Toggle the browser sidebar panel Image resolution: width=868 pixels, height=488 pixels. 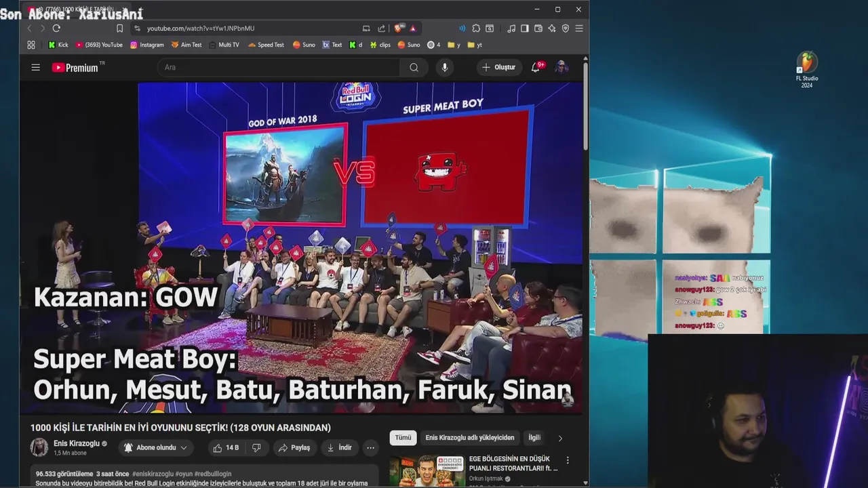coord(525,28)
